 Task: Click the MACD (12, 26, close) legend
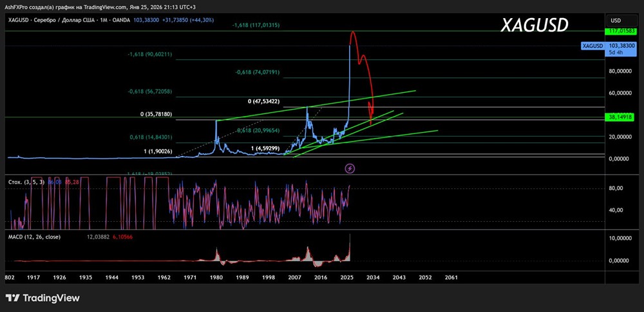[33, 237]
